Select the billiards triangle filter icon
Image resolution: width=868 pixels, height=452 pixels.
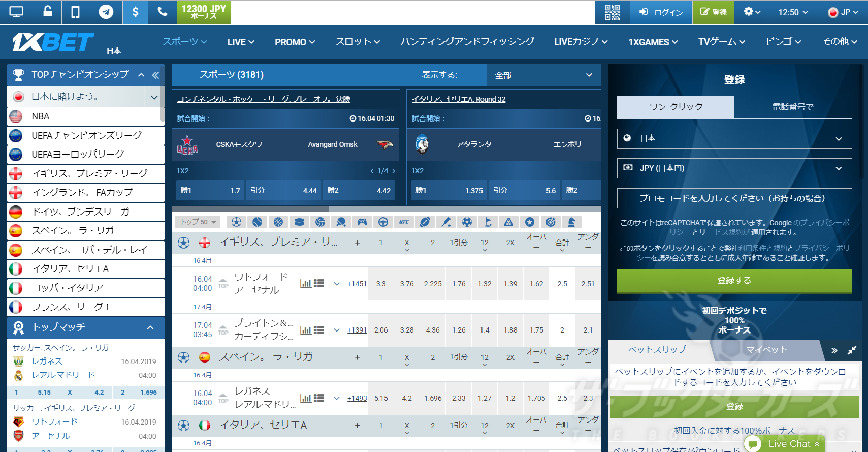point(509,222)
